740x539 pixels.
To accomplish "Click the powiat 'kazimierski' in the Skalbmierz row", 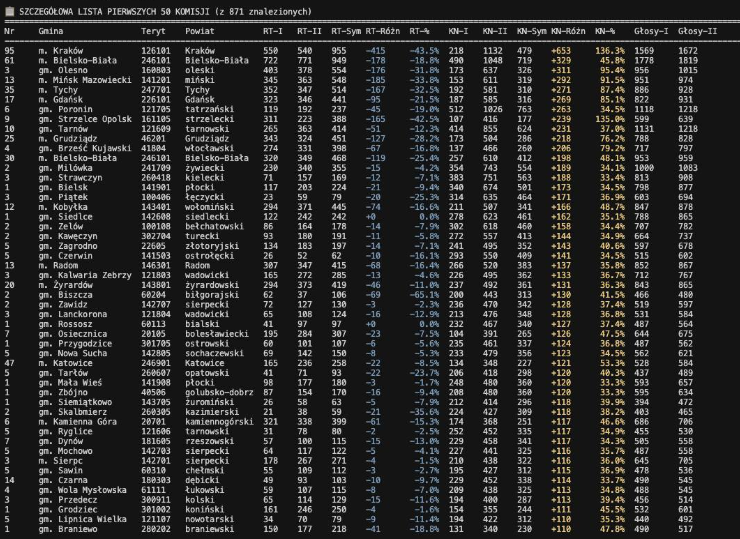I will coord(212,412).
